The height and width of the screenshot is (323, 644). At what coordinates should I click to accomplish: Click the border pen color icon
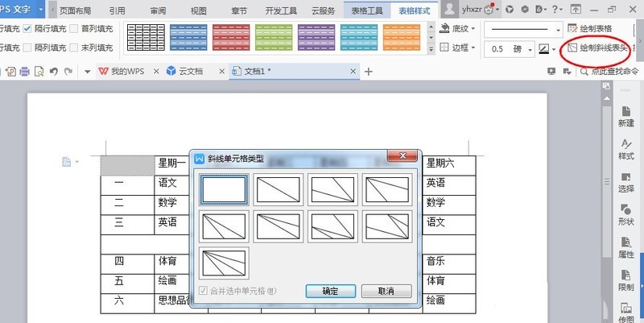[543, 49]
